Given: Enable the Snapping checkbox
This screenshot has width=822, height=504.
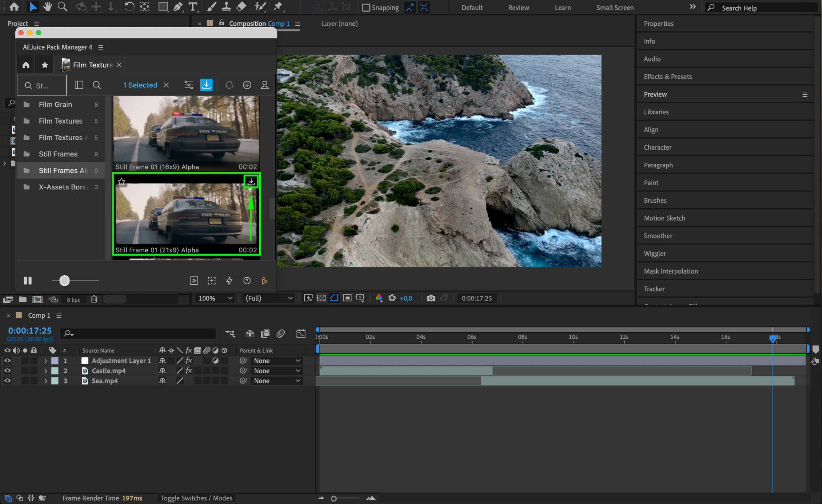Looking at the screenshot, I should pos(366,8).
